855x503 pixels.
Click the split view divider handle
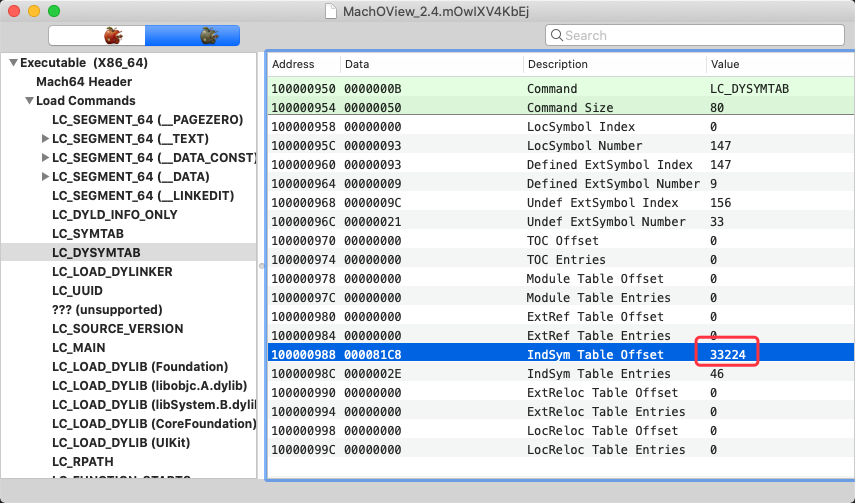coord(261,266)
